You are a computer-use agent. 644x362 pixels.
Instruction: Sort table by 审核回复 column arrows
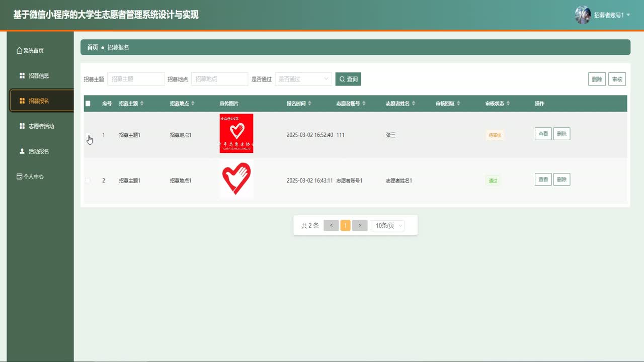pos(459,104)
